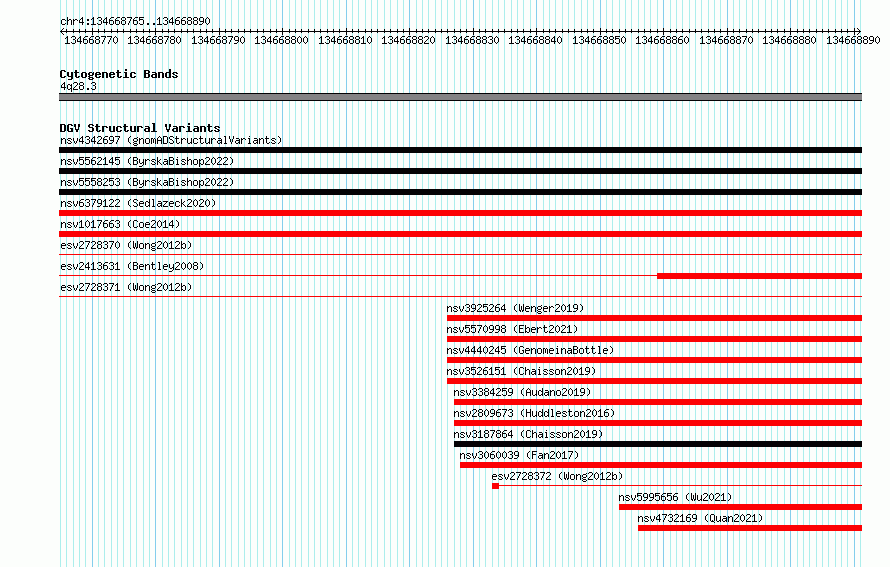Image resolution: width=890 pixels, height=567 pixels.
Task: Click ruler position 134668870
Action: click(x=726, y=40)
